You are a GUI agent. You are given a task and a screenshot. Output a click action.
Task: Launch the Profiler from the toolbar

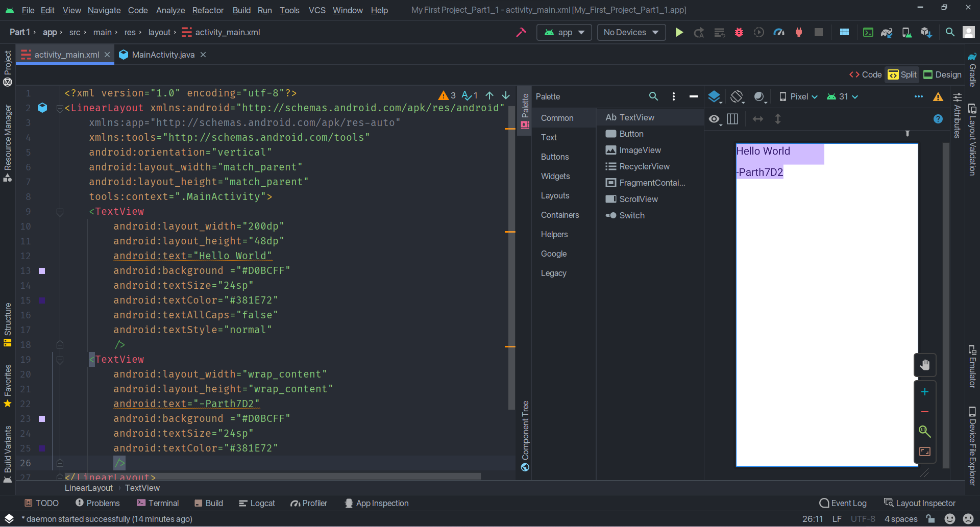[x=779, y=32]
